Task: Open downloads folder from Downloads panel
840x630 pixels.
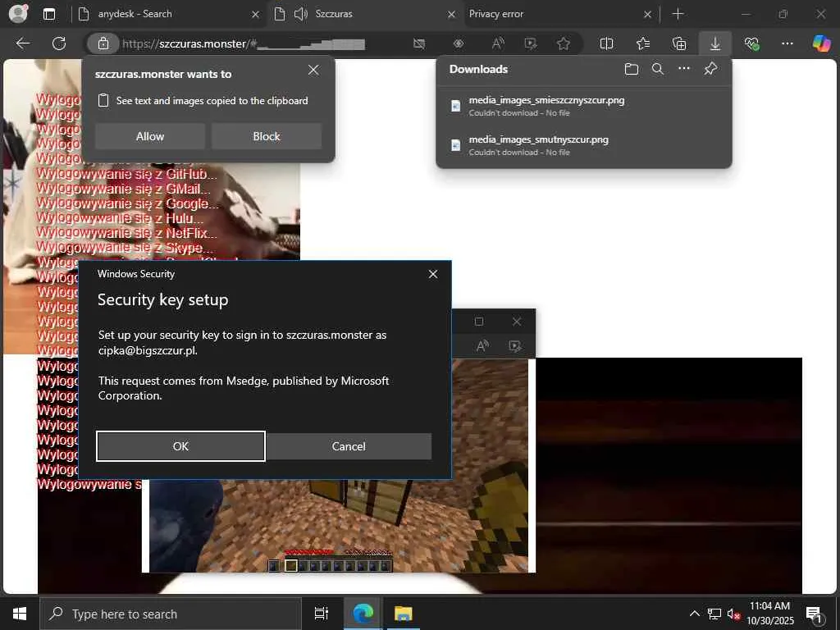Action: tap(632, 69)
